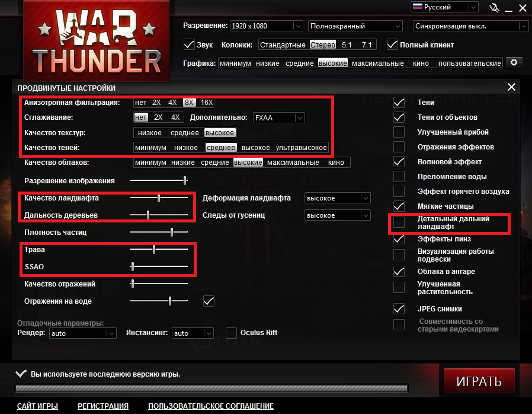
Task: Toggle Волновой эффект checkbox
Action: 399,162
